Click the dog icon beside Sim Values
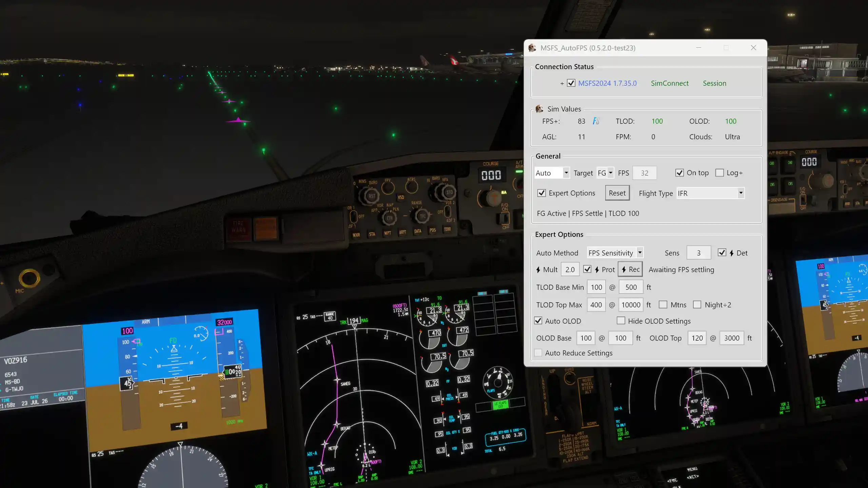 539,109
